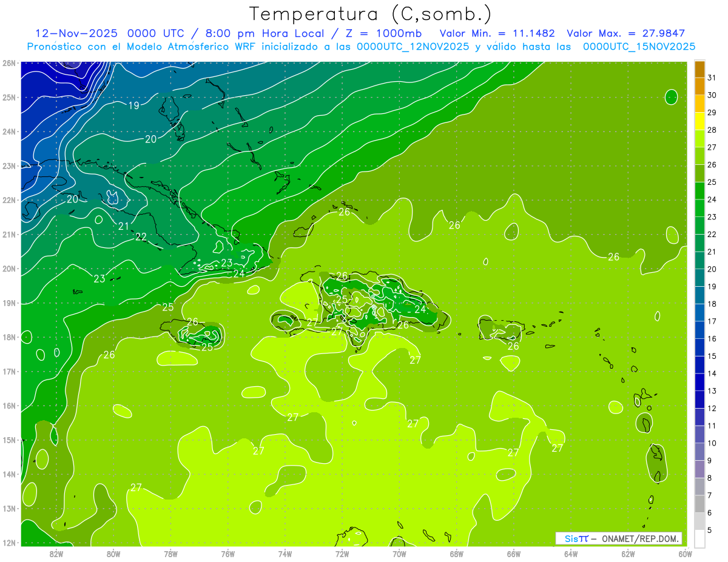Click the 70W longitude axis label

(x=399, y=554)
